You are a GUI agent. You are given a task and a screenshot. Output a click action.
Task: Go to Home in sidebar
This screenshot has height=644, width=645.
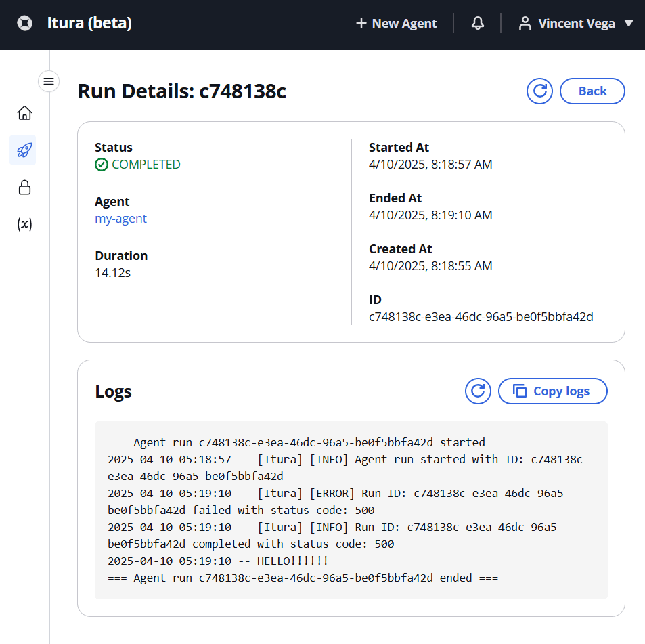point(24,113)
